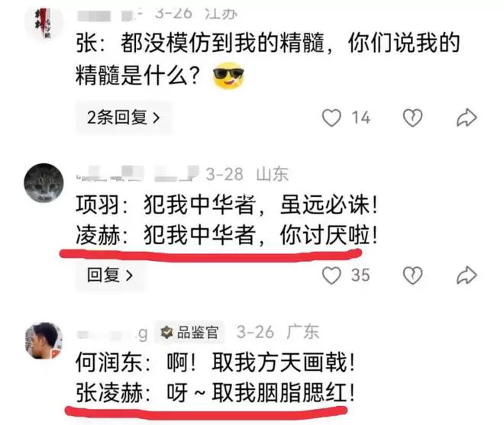Share the 项羽 comment via arrow icon
Screen dimensions: 504x425
467,275
